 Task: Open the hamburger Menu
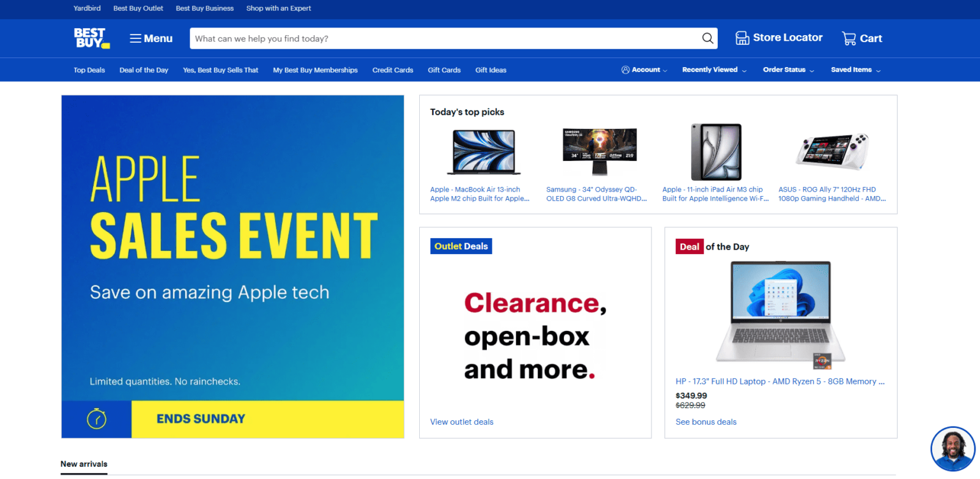coord(151,38)
